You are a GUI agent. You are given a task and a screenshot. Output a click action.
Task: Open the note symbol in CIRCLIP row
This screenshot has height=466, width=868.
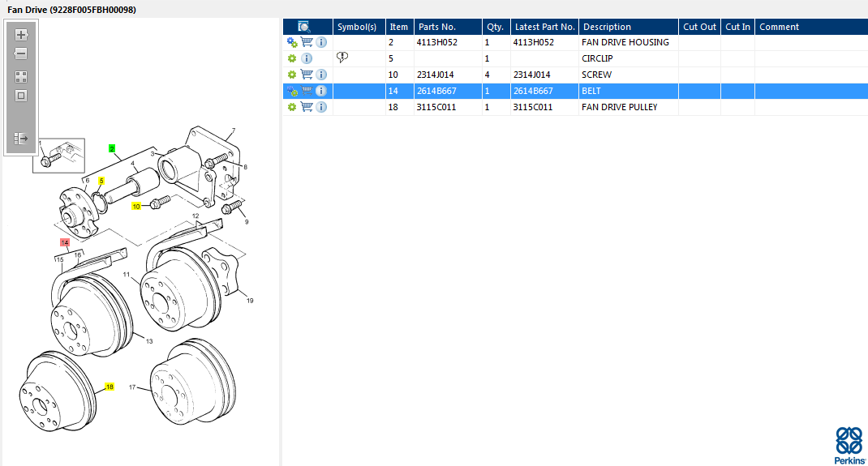pos(342,57)
